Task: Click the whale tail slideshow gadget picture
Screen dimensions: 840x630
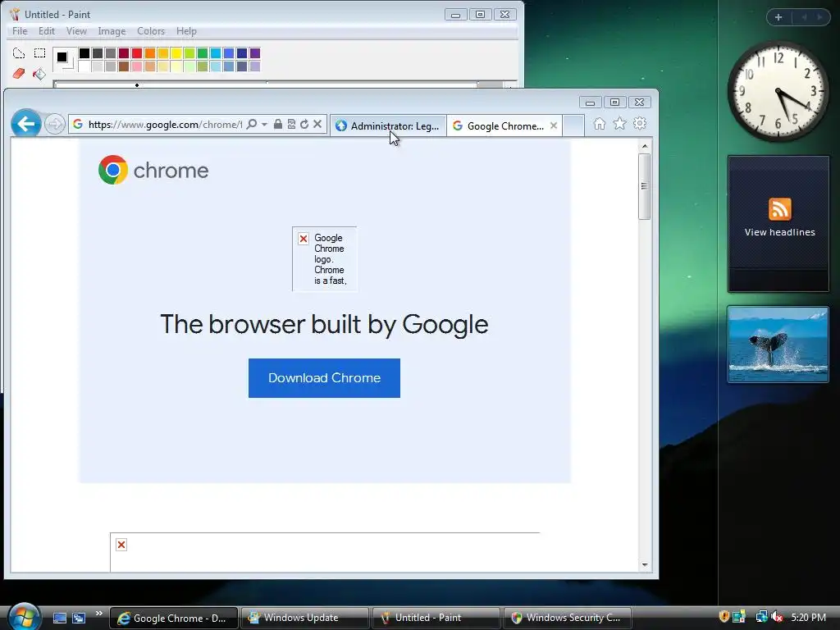Action: click(778, 345)
